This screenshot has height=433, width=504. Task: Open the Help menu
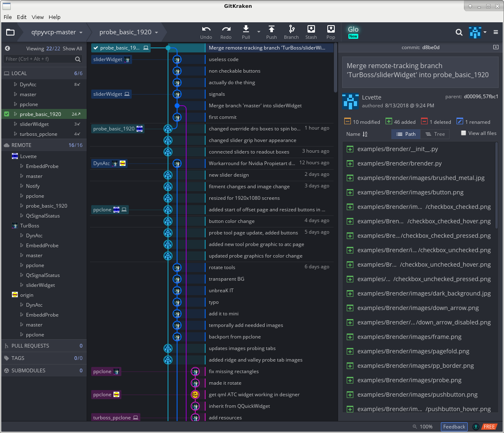click(x=54, y=17)
